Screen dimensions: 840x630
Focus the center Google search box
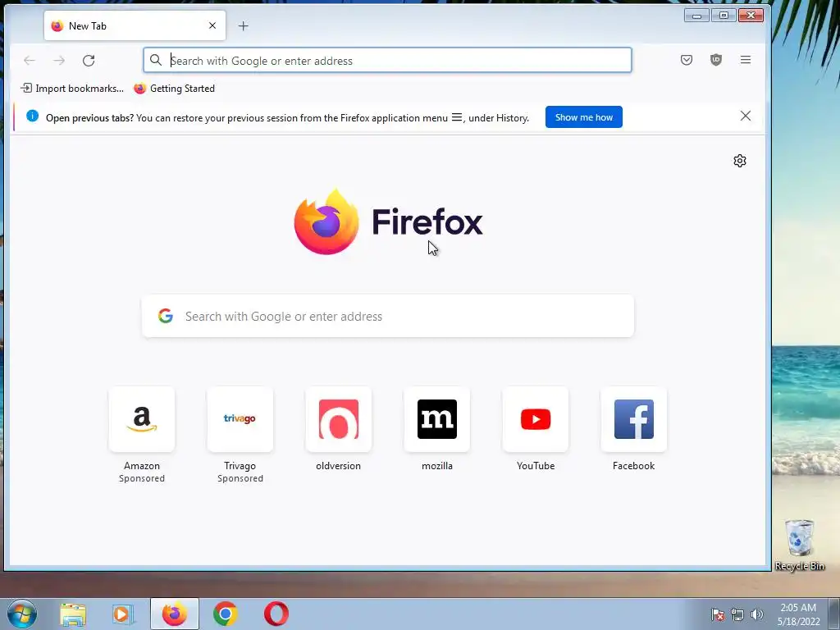(388, 316)
